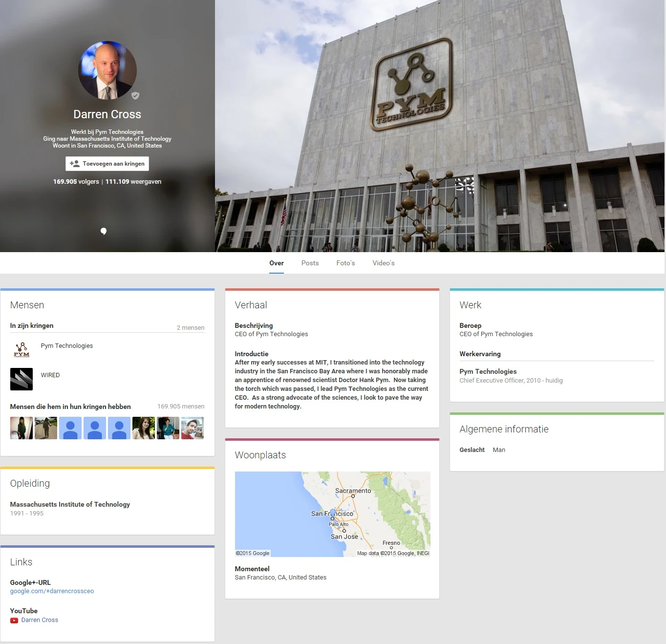Open Darren Cross's circular profile photo
This screenshot has width=666, height=644.
pyautogui.click(x=107, y=70)
